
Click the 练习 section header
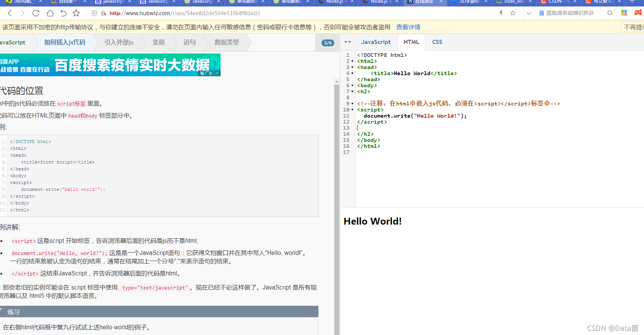[x=159, y=312]
